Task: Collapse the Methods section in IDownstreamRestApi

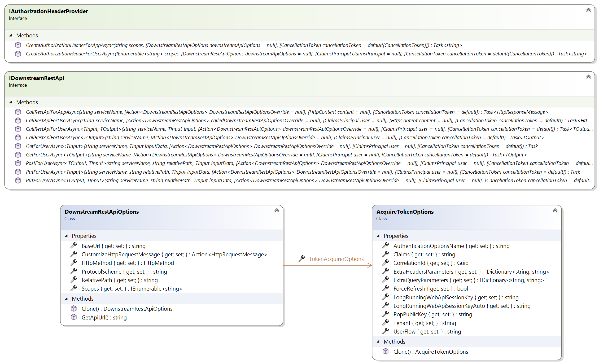Action: [x=10, y=102]
